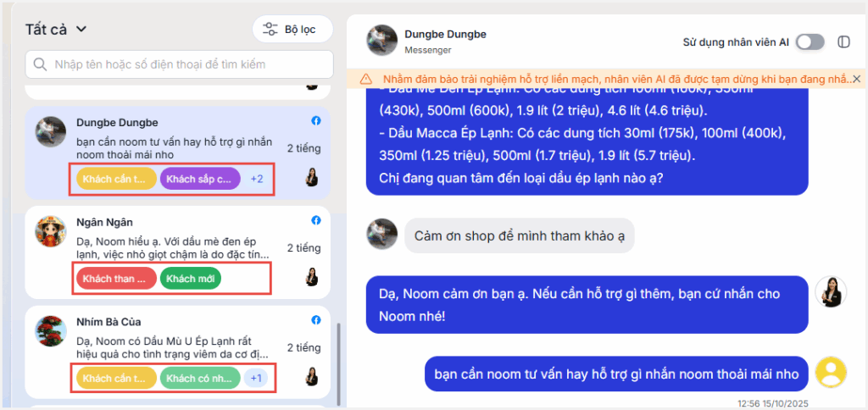Click Dungbe Dungbe avatar in chat header
Screen dimensions: 868x410
[381, 41]
